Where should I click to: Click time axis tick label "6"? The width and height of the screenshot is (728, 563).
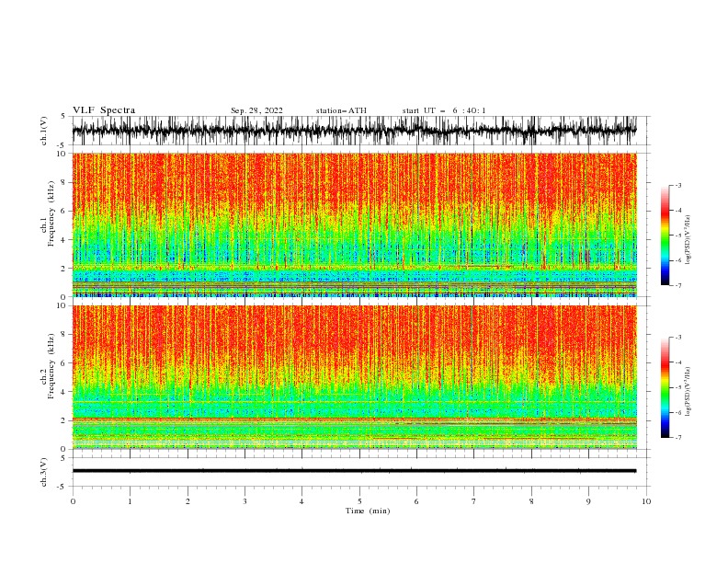click(416, 501)
